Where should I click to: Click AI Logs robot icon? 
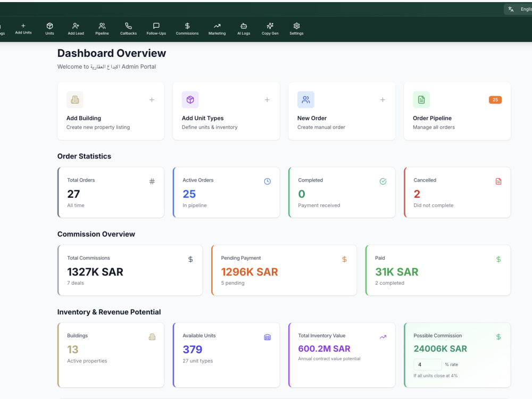click(244, 26)
